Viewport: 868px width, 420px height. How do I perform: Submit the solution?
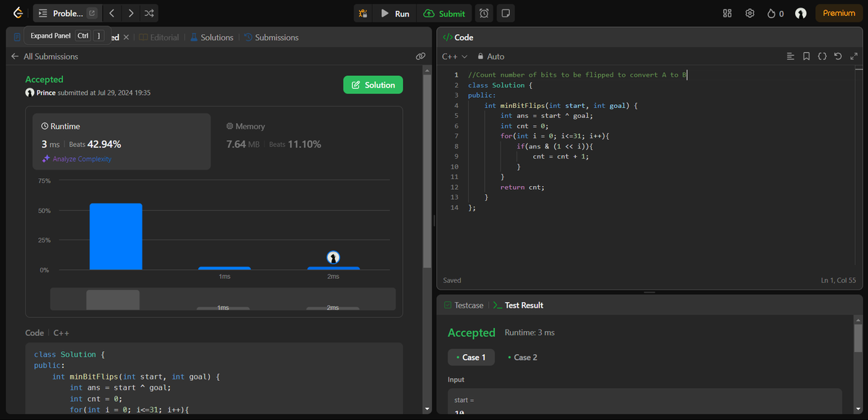click(x=444, y=13)
